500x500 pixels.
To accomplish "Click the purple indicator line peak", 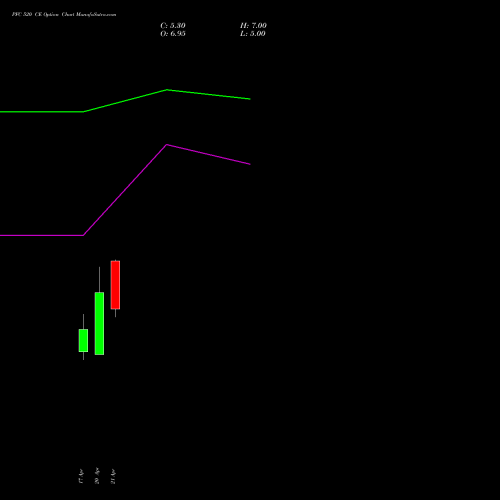I will (x=167, y=145).
